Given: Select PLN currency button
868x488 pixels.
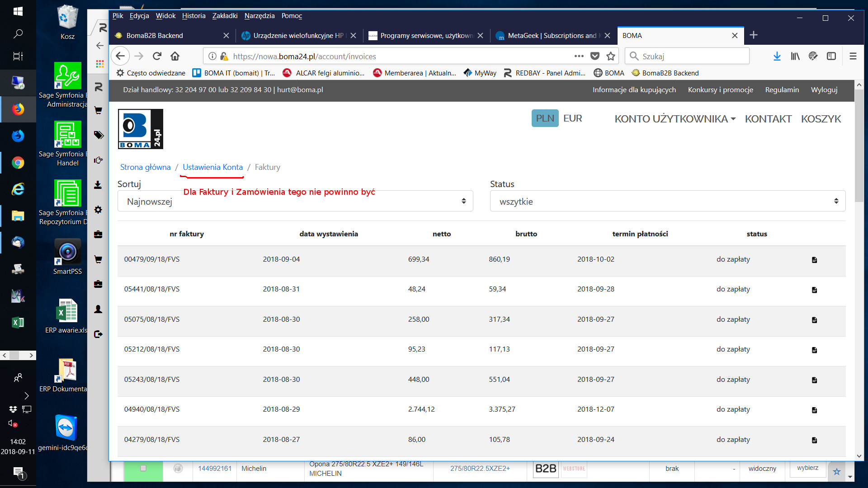Looking at the screenshot, I should pos(545,118).
